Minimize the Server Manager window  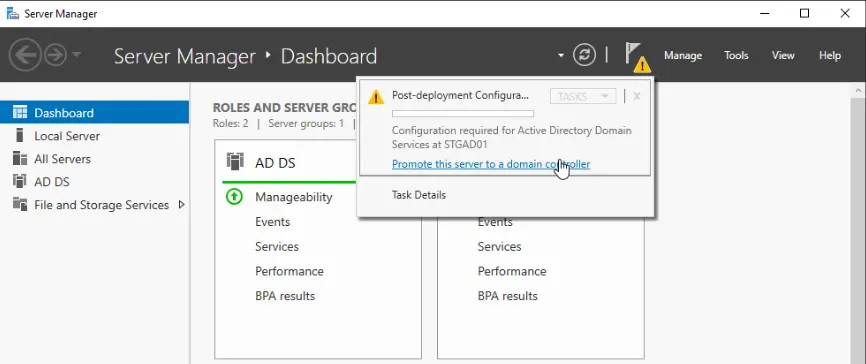764,13
